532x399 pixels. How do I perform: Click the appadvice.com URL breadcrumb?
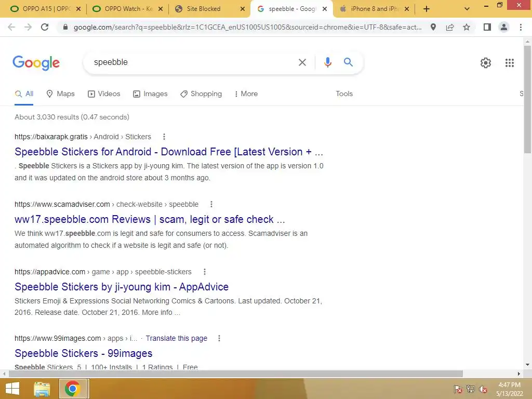[103, 272]
